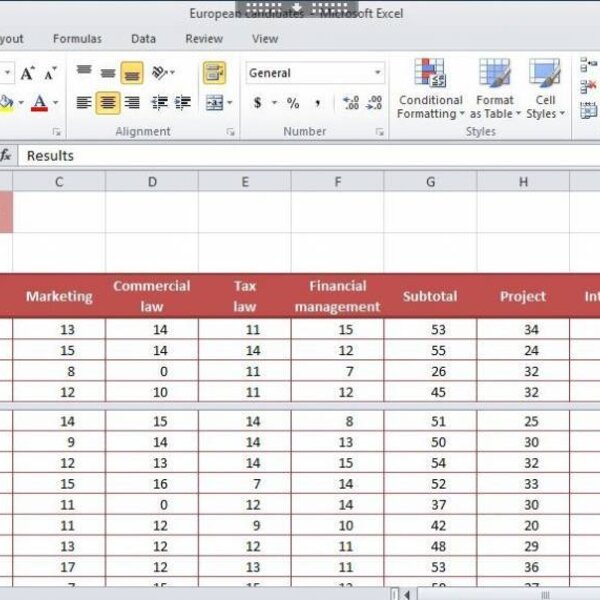
Task: Click the title bar pull-down handle
Action: (297, 7)
